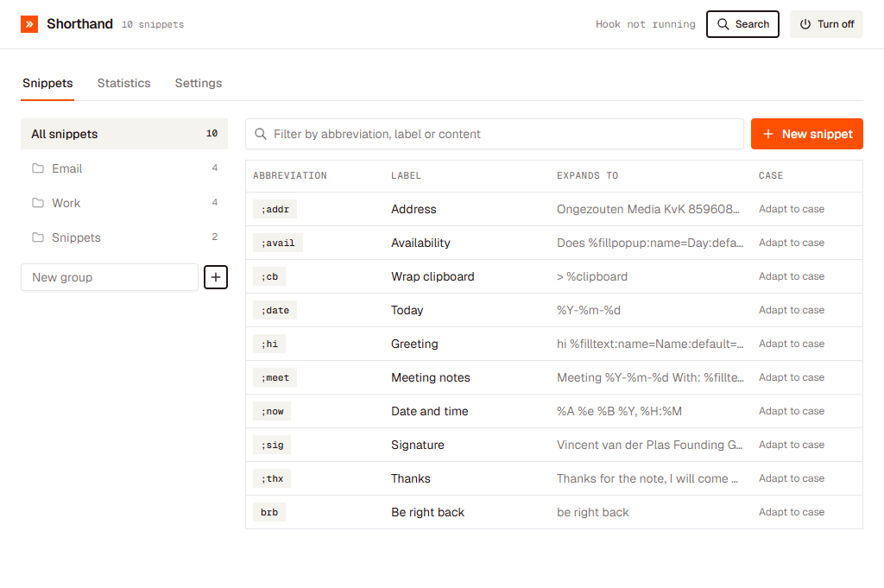
Task: Click the 'Ongezouten Media KvK' expansion text
Action: coord(648,209)
